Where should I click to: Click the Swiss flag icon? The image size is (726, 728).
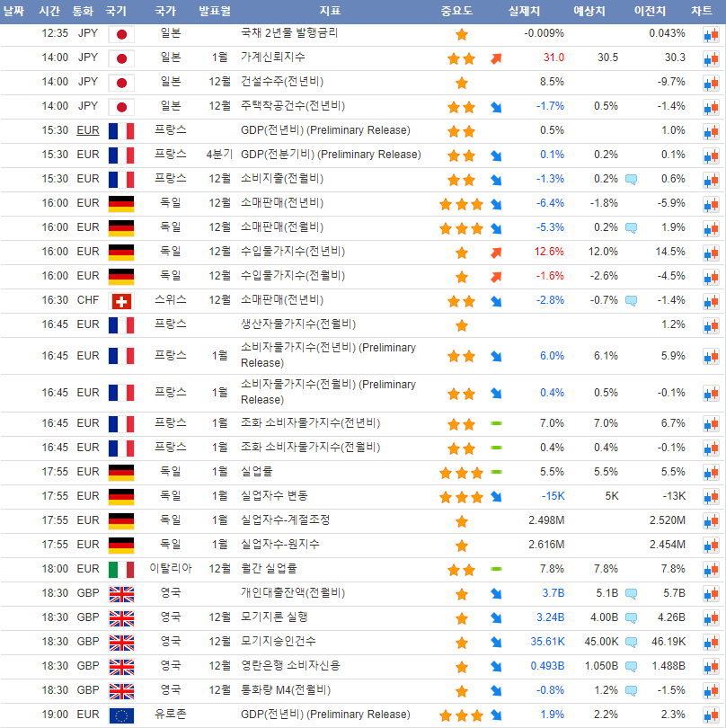(120, 301)
